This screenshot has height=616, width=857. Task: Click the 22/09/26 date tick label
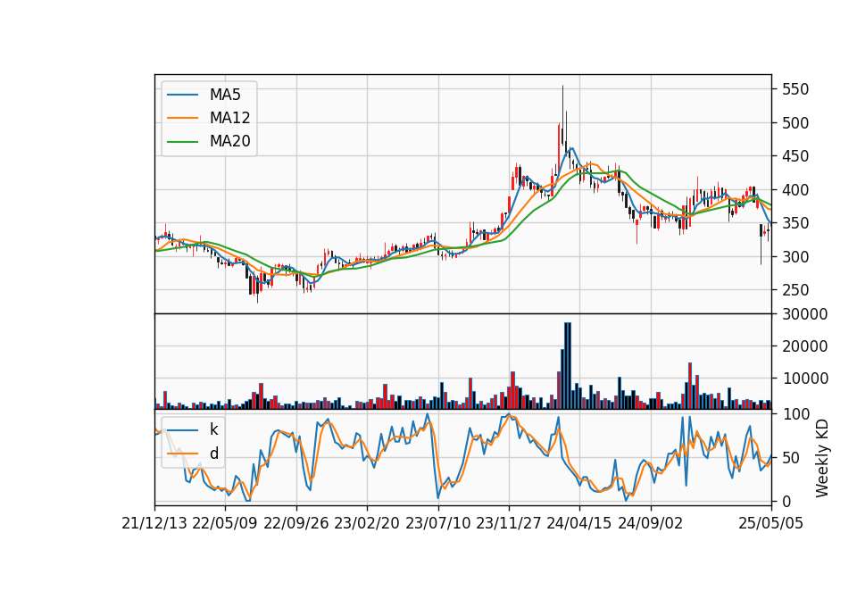pyautogui.click(x=296, y=523)
